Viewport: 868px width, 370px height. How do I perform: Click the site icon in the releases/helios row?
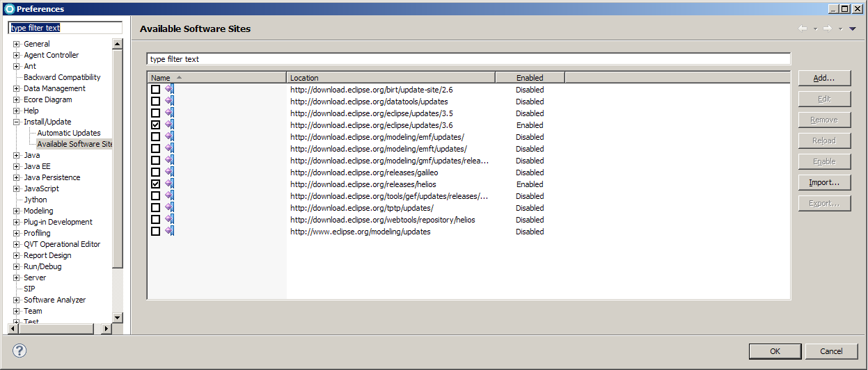(x=169, y=184)
